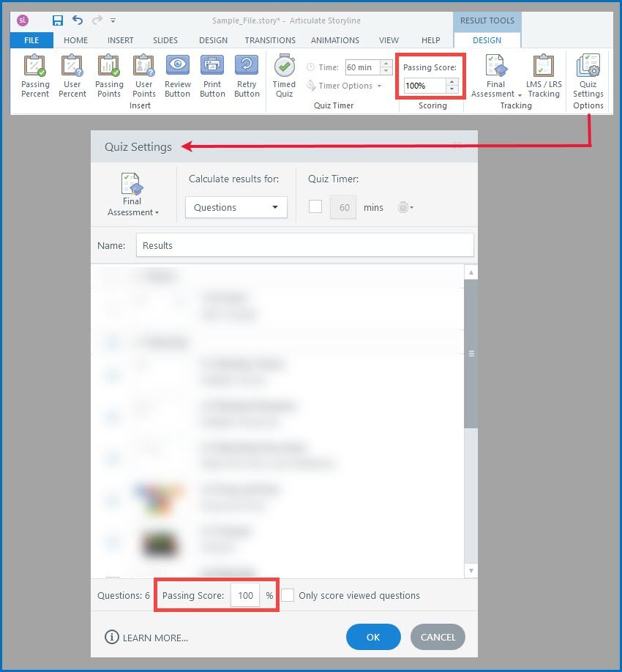
Task: Toggle the Timed Quiz option
Action: tap(284, 76)
